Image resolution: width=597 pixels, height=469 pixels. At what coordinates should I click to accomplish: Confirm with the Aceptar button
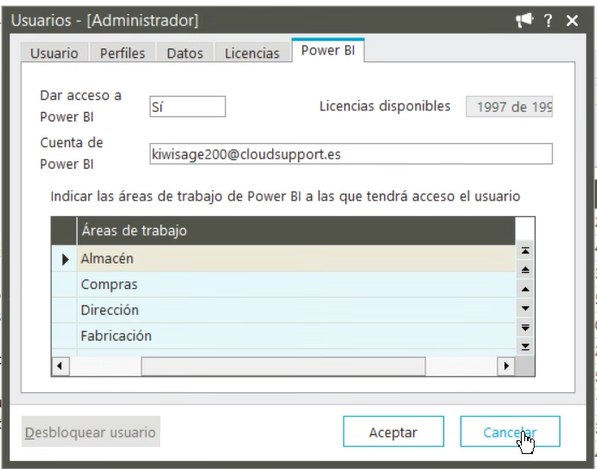pyautogui.click(x=393, y=432)
